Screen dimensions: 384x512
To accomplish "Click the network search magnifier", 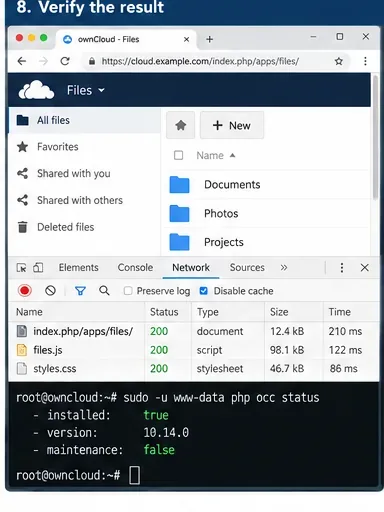I will click(104, 291).
